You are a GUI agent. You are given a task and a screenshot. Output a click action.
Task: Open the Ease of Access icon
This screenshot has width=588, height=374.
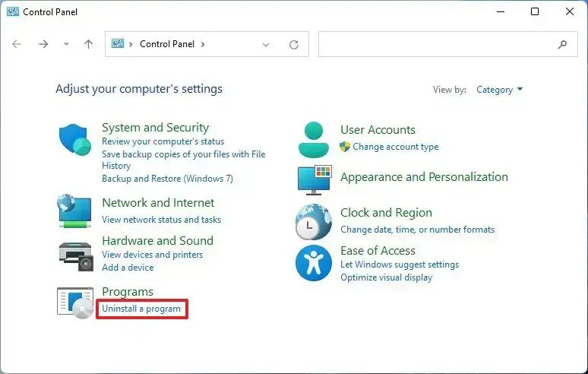pos(314,262)
